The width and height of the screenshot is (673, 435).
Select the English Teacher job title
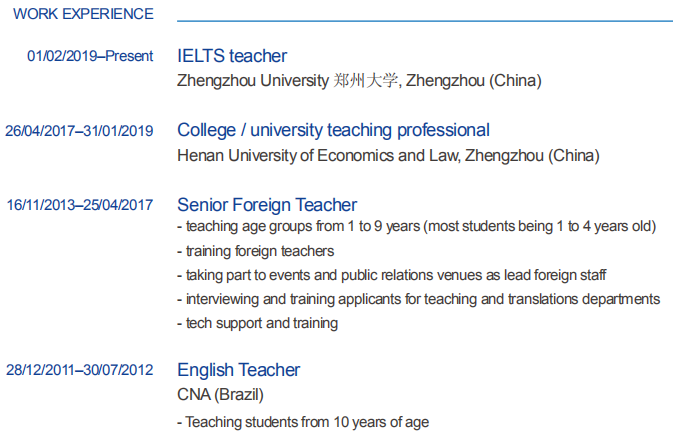point(238,370)
